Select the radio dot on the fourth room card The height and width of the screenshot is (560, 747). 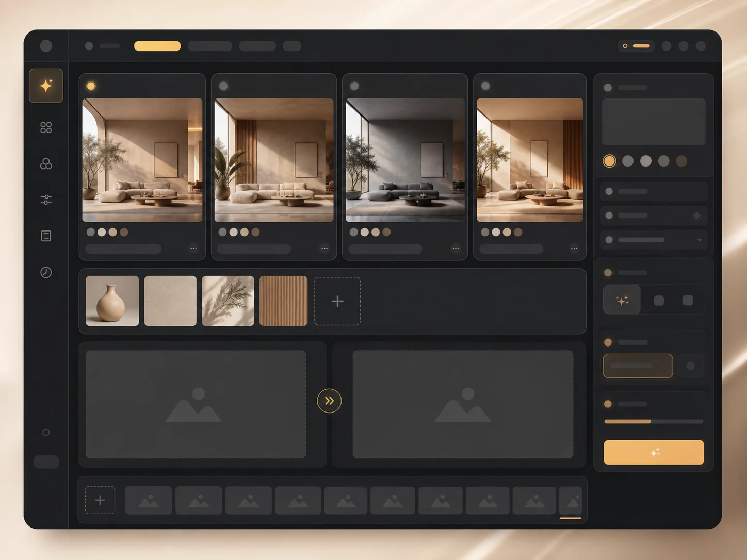pyautogui.click(x=485, y=86)
